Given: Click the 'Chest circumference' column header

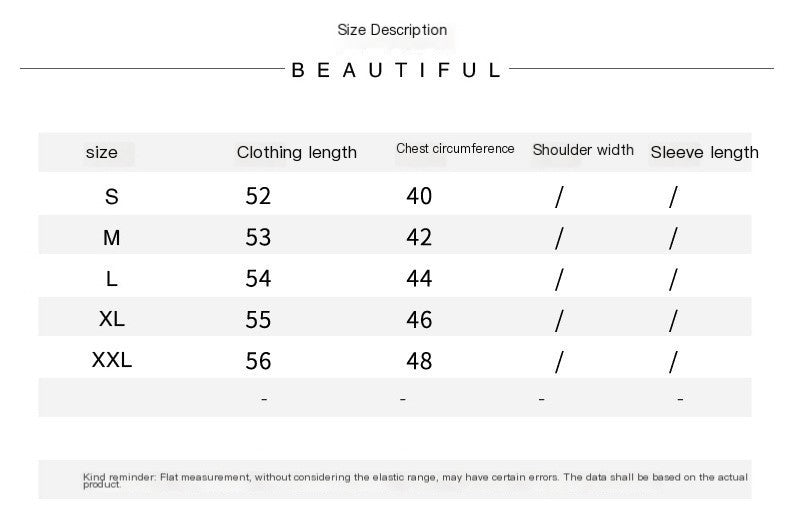Looking at the screenshot, I should pos(455,149).
